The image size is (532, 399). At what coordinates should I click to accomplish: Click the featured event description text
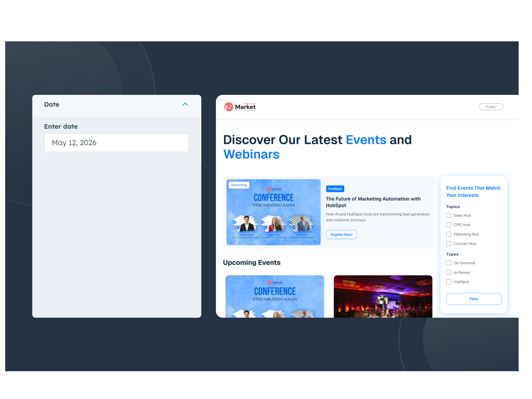[378, 217]
